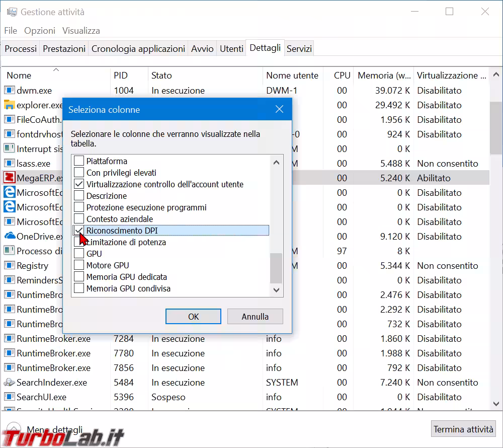This screenshot has height=448, width=503.
Task: Check the Memoria GPU dedicata option
Action: 79,277
